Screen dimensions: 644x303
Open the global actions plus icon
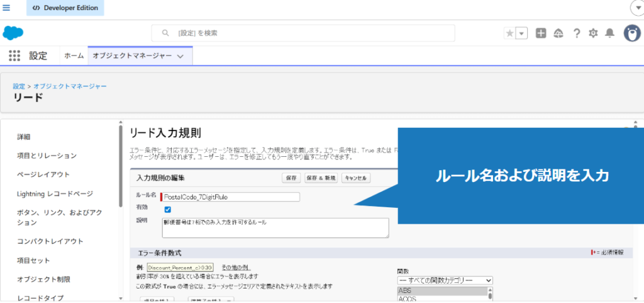(x=541, y=33)
